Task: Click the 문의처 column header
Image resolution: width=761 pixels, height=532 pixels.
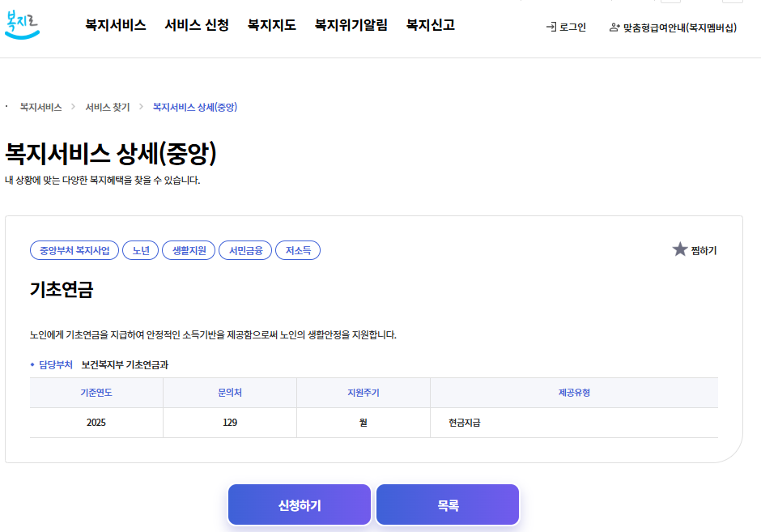Action: click(230, 393)
